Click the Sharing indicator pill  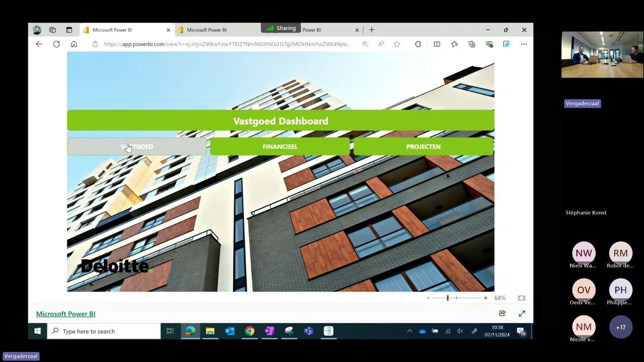pyautogui.click(x=281, y=28)
